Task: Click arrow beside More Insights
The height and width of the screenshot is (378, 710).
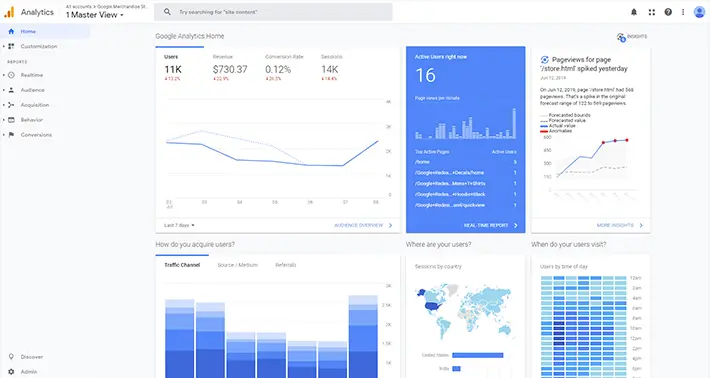Action: 641,225
